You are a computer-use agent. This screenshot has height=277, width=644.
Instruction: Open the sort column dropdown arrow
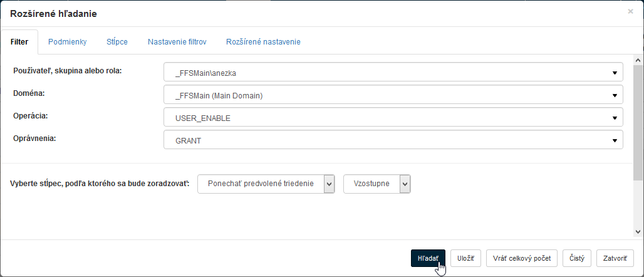click(330, 184)
